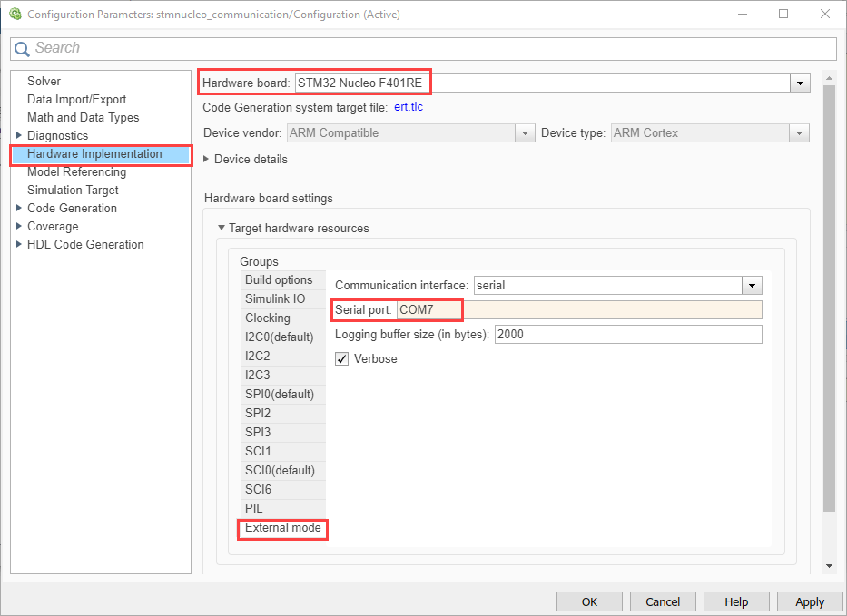Select Solver in the left pane
The height and width of the screenshot is (616, 847).
(x=44, y=82)
